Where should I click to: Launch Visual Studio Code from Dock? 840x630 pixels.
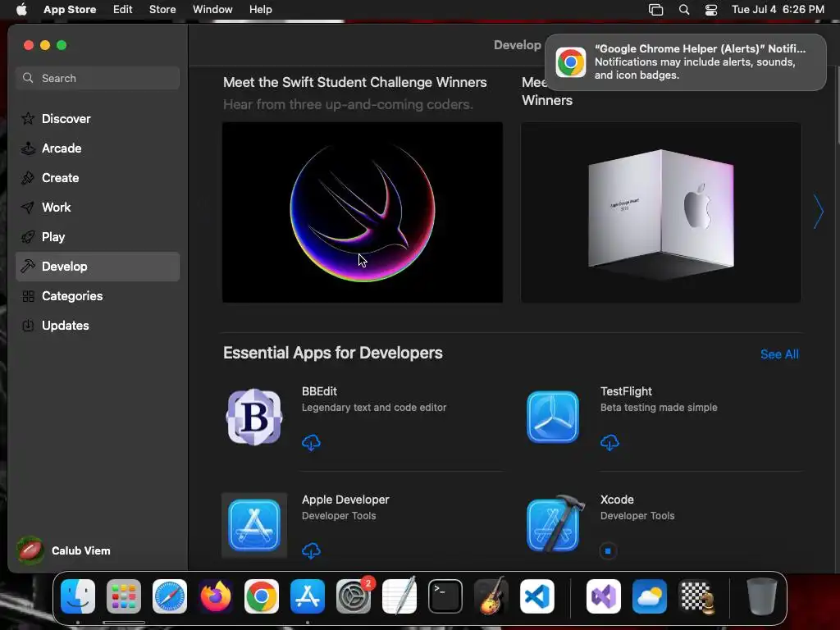pos(537,596)
